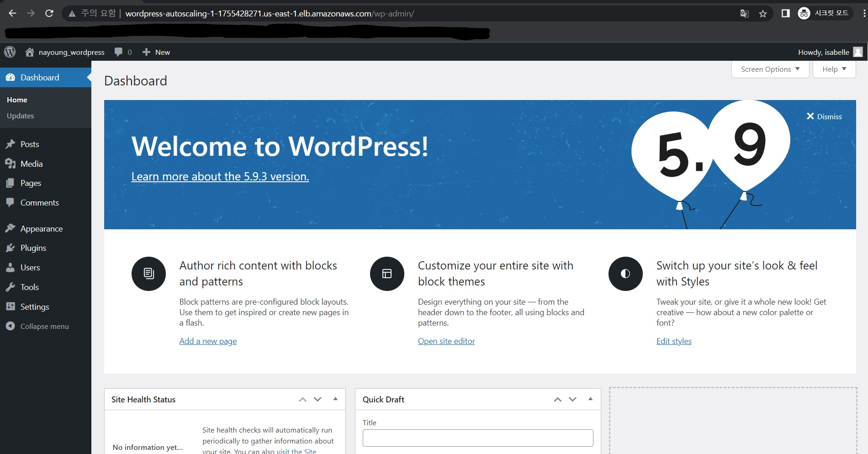Open the nayoung_wordpress site home icon
This screenshot has width=868, height=454.
[30, 52]
